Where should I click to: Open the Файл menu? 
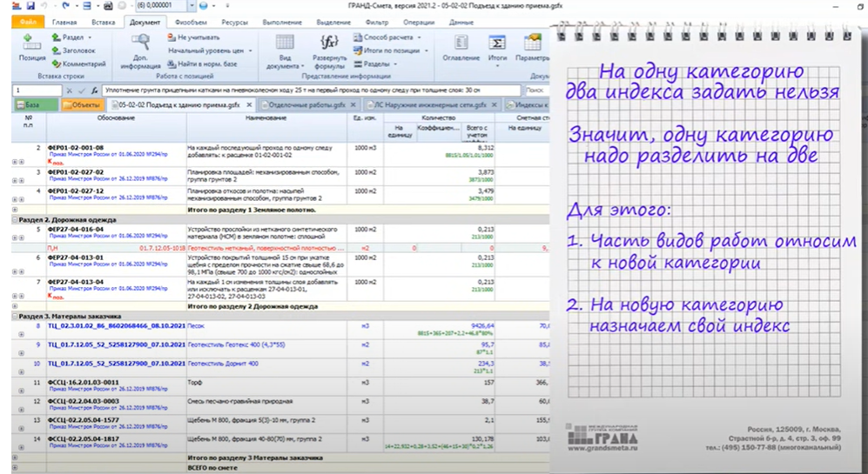(x=28, y=22)
